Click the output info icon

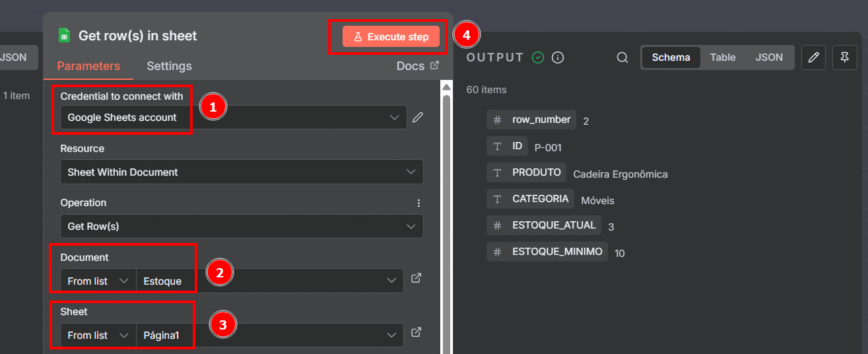click(558, 57)
